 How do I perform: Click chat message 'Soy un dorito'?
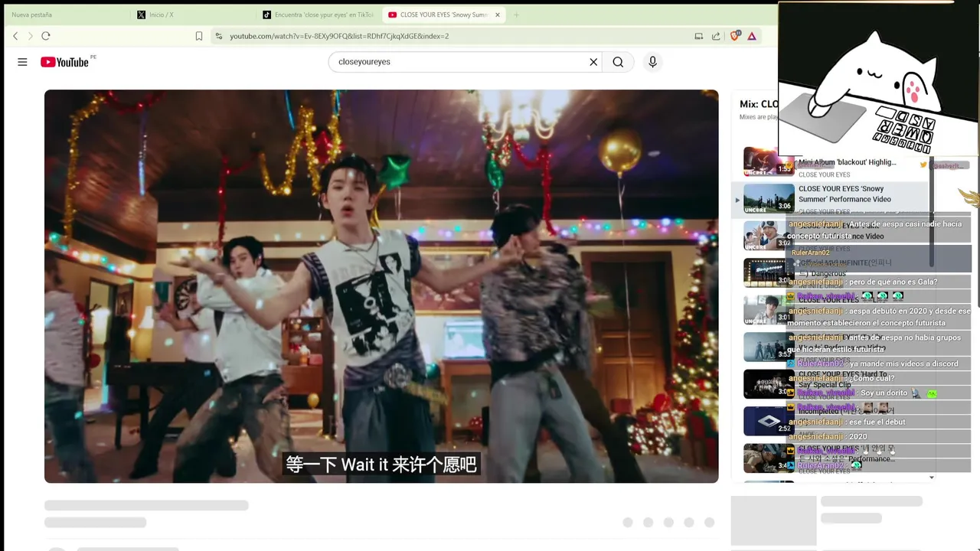[x=884, y=393]
